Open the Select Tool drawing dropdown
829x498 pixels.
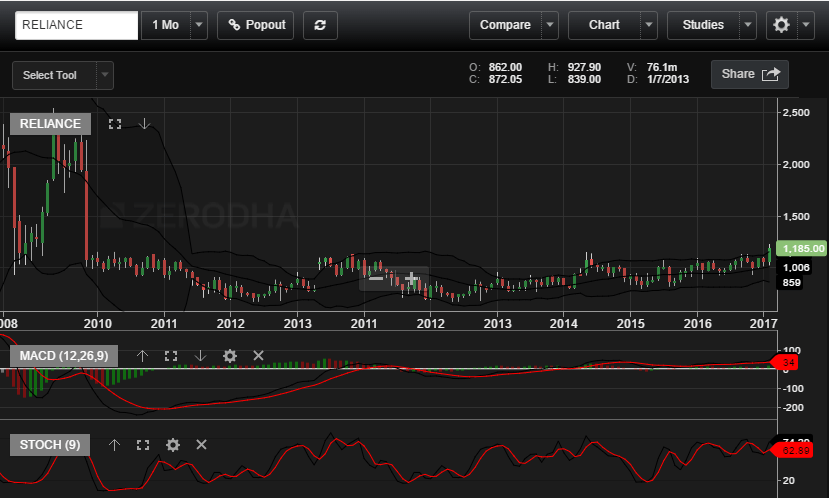pos(63,75)
